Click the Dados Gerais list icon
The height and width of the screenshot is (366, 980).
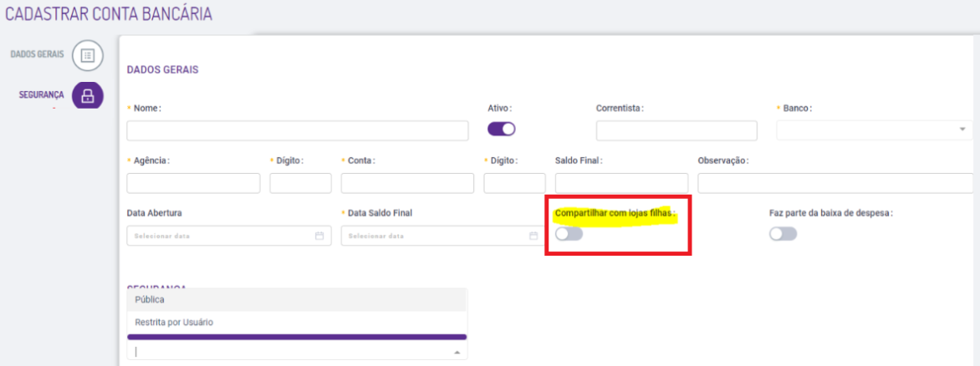click(87, 55)
